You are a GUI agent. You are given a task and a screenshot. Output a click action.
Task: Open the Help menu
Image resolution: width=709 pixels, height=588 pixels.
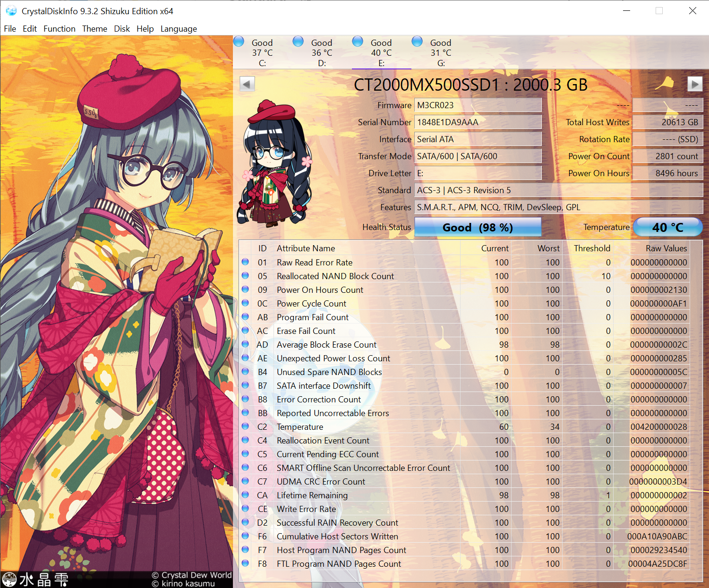145,29
